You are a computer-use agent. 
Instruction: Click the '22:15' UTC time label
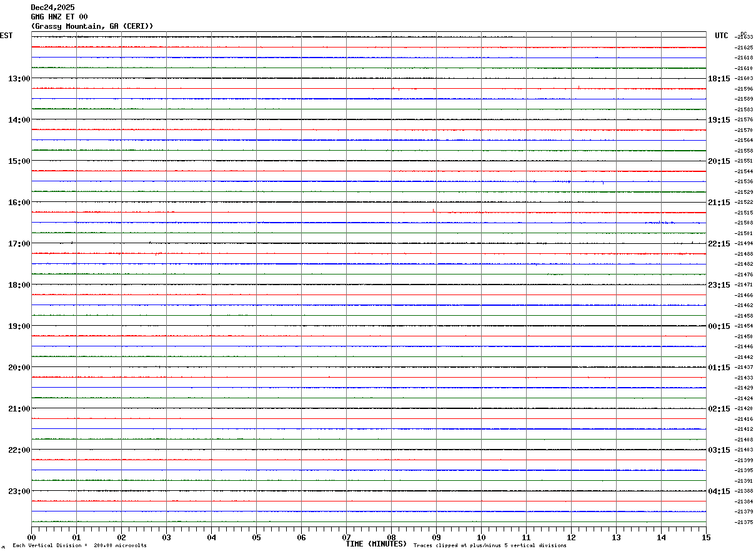[719, 244]
